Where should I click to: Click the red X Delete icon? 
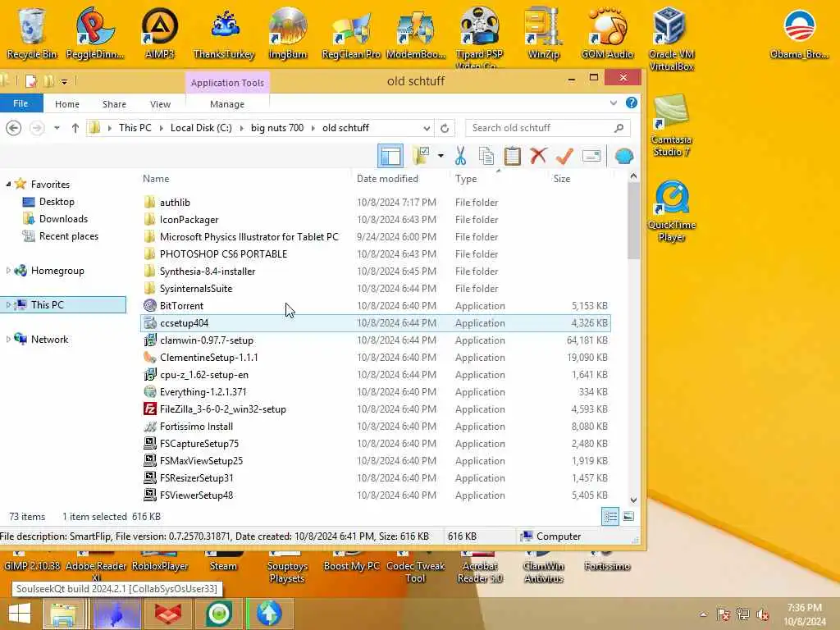[x=538, y=156]
